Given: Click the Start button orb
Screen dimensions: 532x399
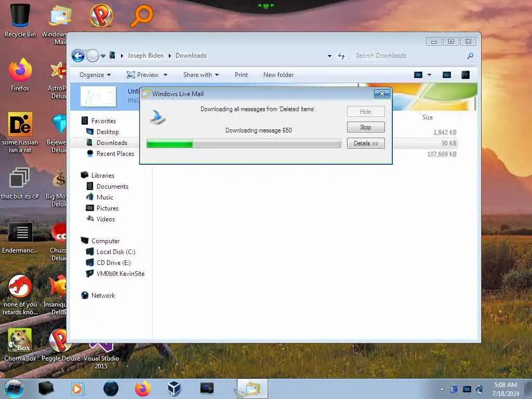Looking at the screenshot, I should pos(14,389).
